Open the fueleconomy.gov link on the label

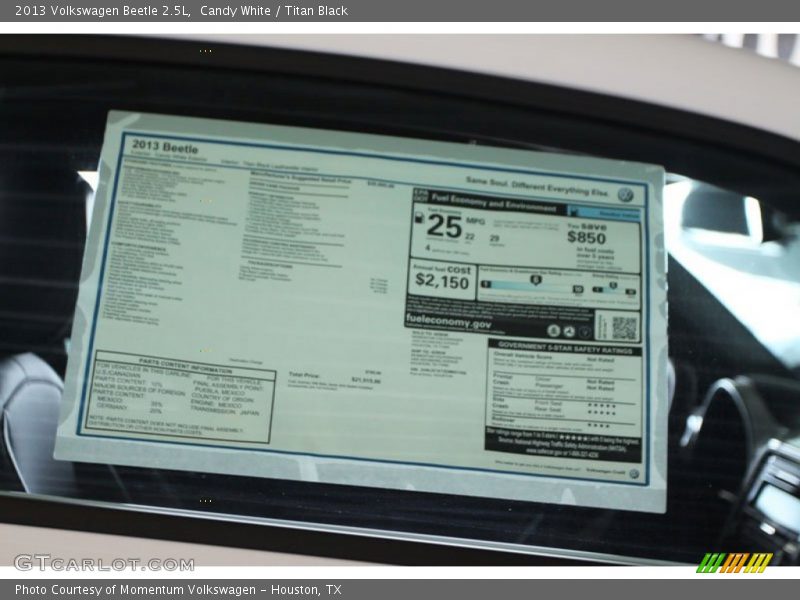coord(449,323)
